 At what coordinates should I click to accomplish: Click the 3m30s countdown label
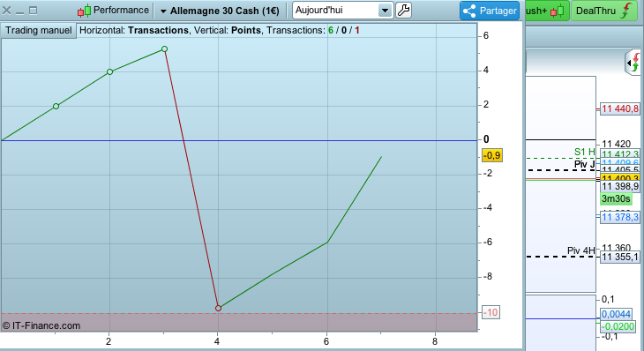pyautogui.click(x=616, y=199)
